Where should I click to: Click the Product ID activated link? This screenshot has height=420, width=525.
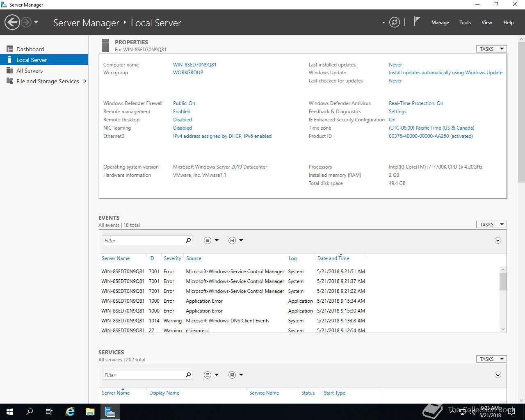coord(431,136)
